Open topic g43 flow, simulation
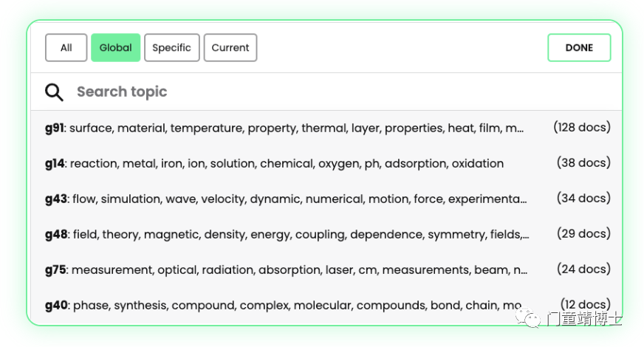This screenshot has height=347, width=644. pyautogui.click(x=286, y=199)
